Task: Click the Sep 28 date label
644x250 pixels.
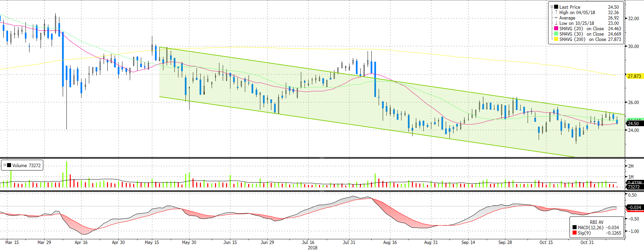Action: click(505, 242)
